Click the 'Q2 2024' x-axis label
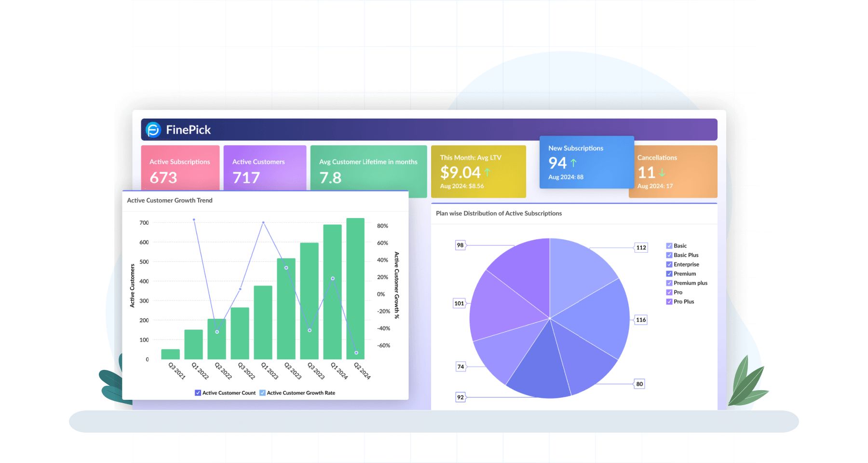Viewport: 868px width, 463px height. click(x=362, y=371)
